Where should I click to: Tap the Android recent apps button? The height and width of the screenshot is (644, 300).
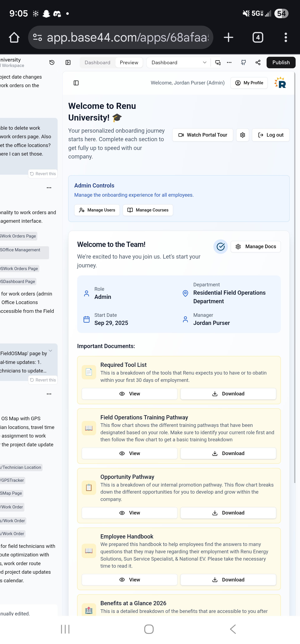(x=65, y=629)
